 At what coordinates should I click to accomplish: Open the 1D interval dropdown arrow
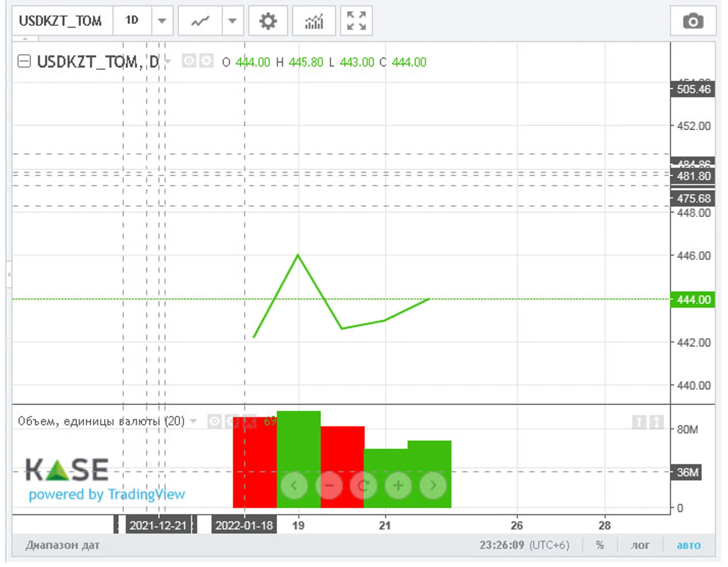162,21
